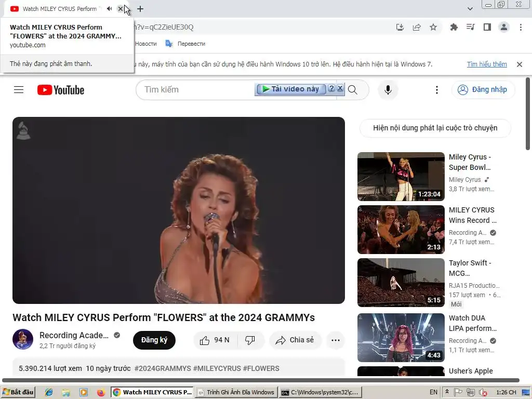This screenshot has height=399, width=532.
Task: Click the horizontal scrollbar at bottom
Action: pyautogui.click(x=261, y=380)
